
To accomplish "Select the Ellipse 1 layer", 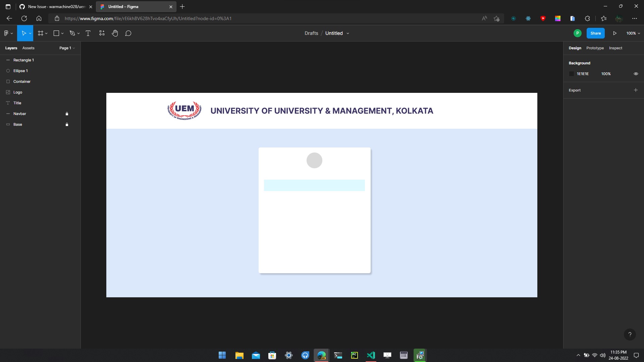I will [20, 71].
